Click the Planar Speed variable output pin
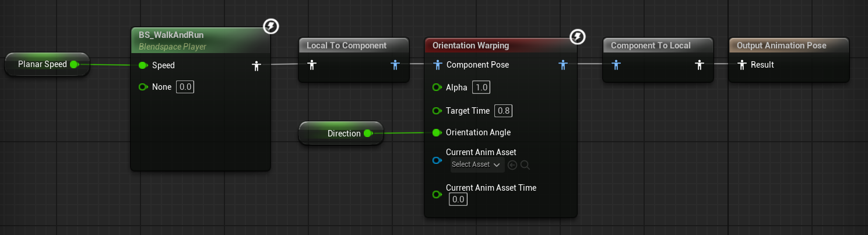868x235 pixels. (x=74, y=64)
